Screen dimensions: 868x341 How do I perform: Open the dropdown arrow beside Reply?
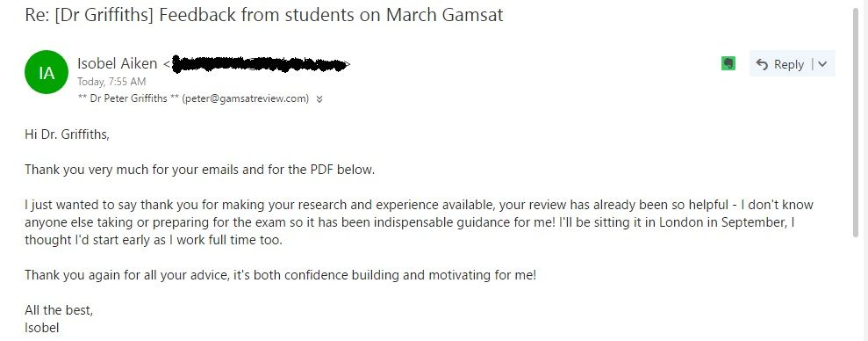coord(822,64)
